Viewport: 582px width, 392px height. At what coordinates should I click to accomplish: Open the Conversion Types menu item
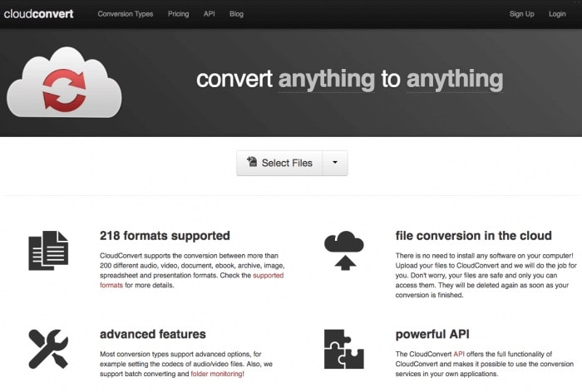126,14
